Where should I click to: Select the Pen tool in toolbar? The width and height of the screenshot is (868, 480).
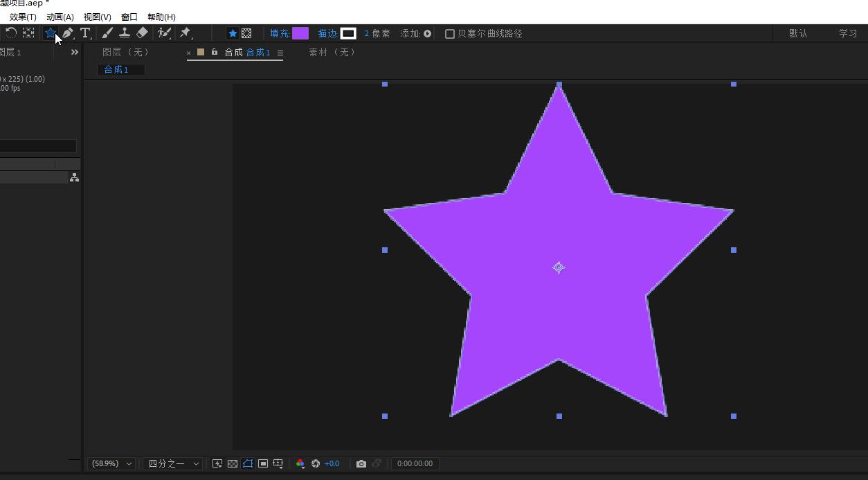pos(67,33)
